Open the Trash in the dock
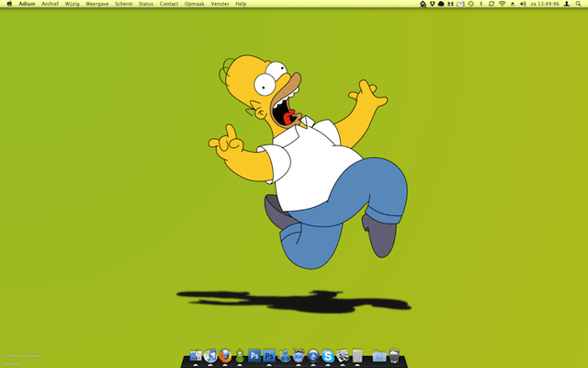The image size is (588, 368). (x=394, y=355)
